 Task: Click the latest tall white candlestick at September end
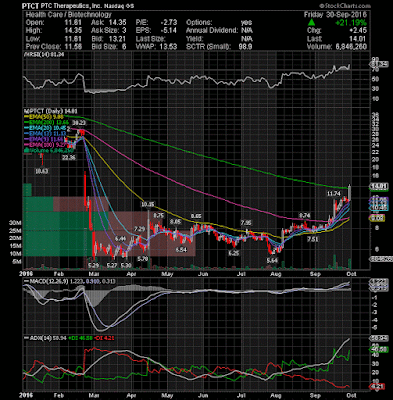click(350, 192)
